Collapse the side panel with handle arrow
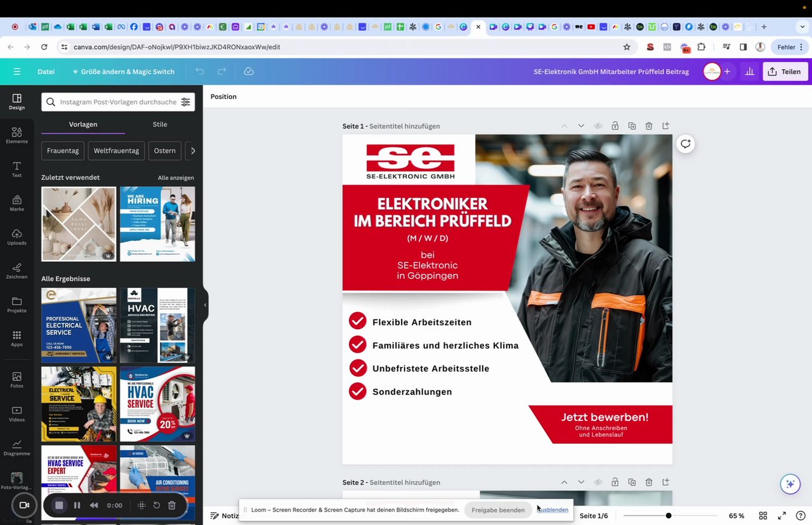The height and width of the screenshot is (525, 812). coord(205,305)
